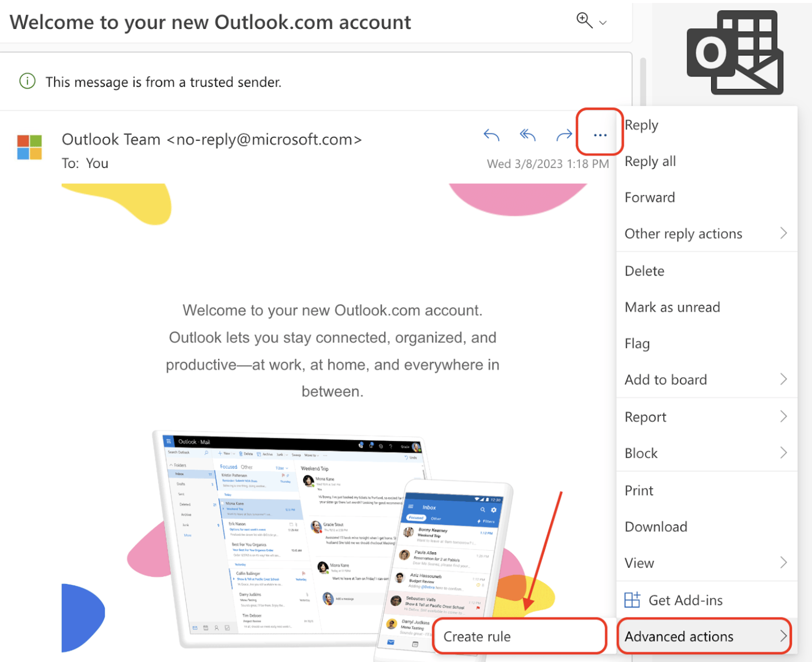Click the zoom magnifier icon
The height and width of the screenshot is (662, 812).
pyautogui.click(x=584, y=20)
